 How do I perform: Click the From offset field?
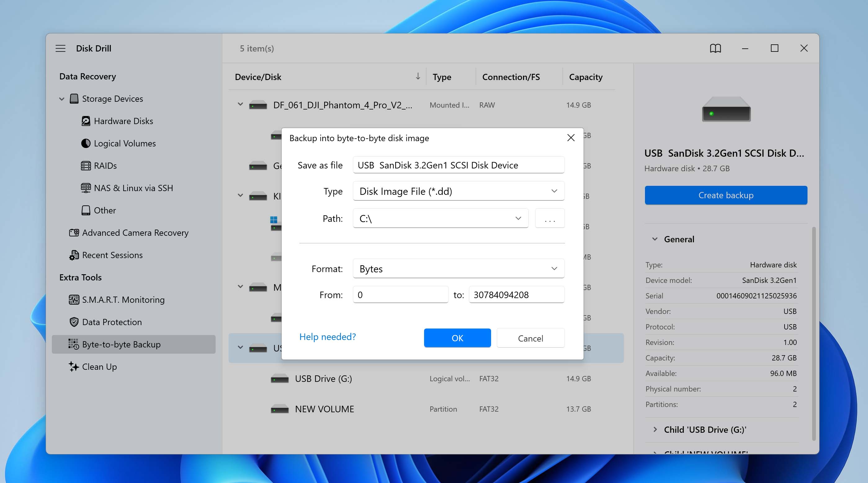coord(400,295)
